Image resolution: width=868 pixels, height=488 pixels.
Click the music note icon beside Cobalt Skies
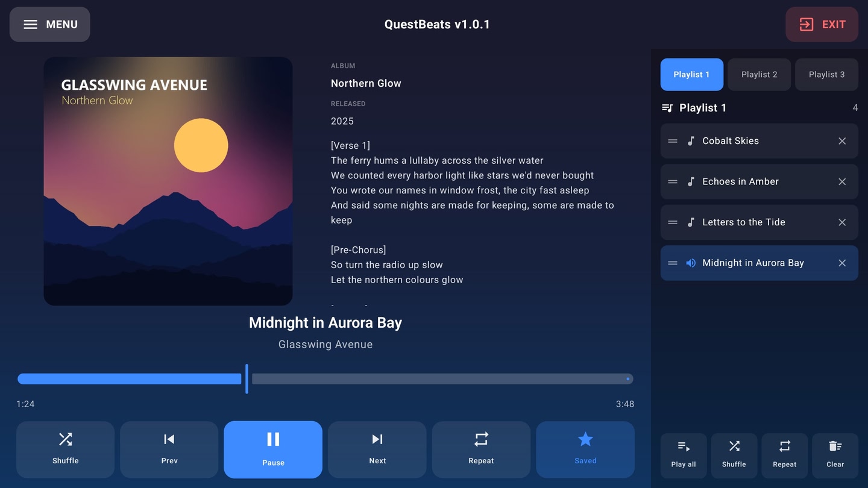(x=691, y=141)
